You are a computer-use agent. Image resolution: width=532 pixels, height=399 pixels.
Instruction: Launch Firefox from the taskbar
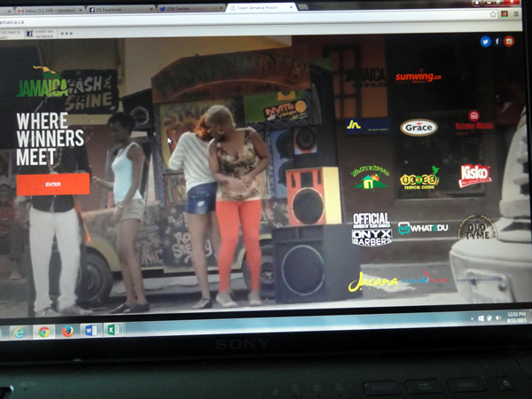point(67,331)
